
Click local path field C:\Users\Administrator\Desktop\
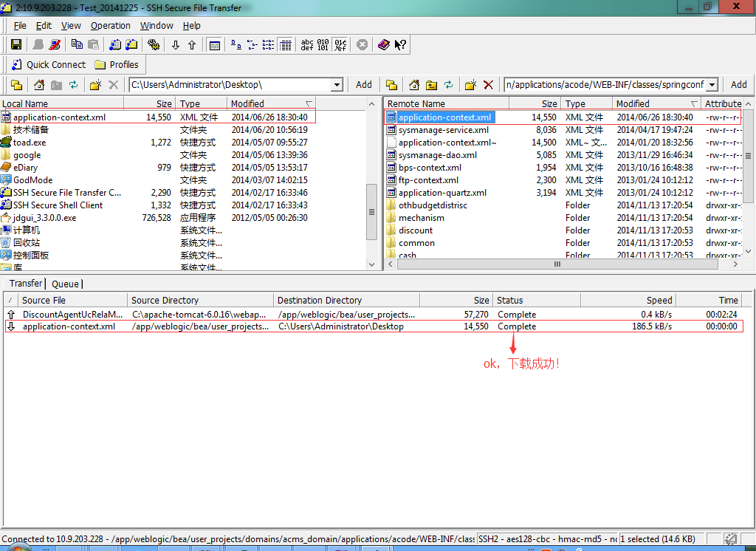230,85
